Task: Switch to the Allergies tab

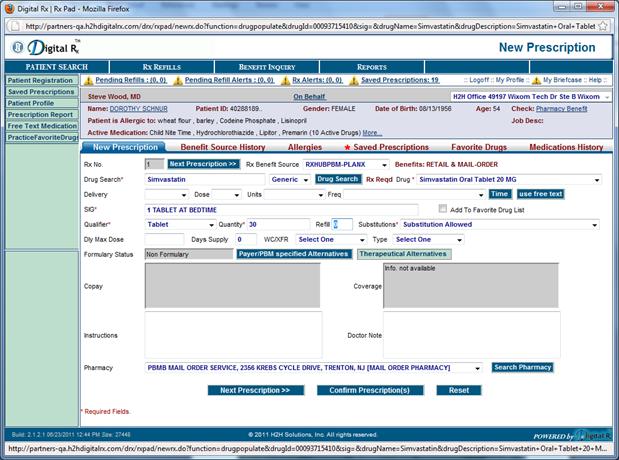Action: [x=305, y=148]
